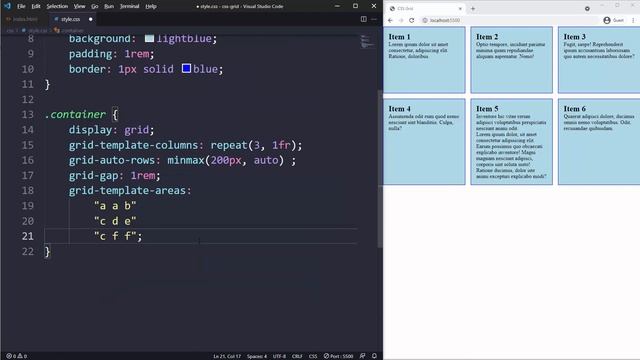This screenshot has width=640, height=360.
Task: Click the CRLF line ending entry
Action: click(x=297, y=356)
